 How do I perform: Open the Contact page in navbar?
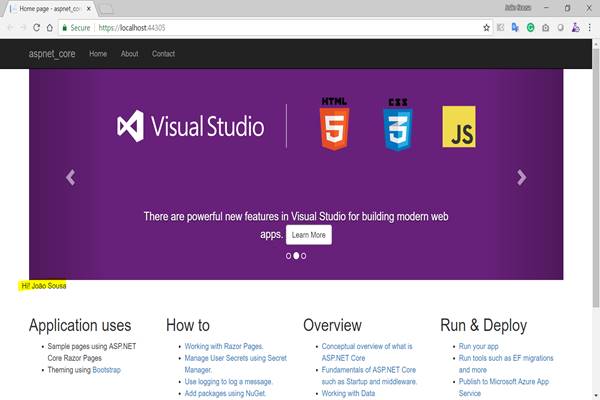(163, 53)
